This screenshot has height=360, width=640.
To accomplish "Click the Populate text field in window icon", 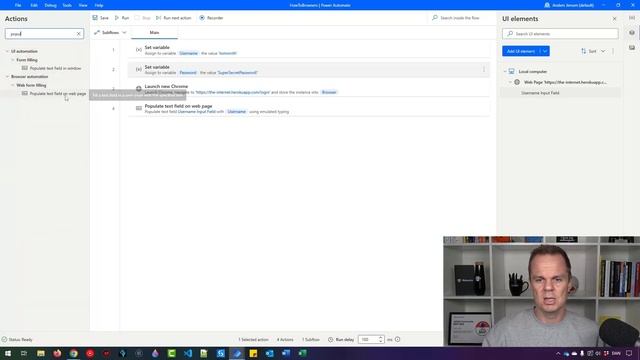I will [24, 68].
